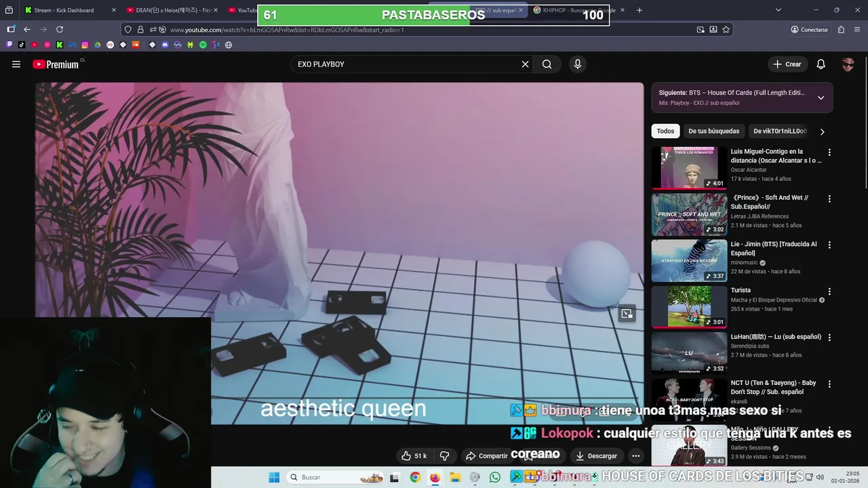Click the YouTube address bar URL
This screenshot has width=868, height=488.
coord(287,30)
